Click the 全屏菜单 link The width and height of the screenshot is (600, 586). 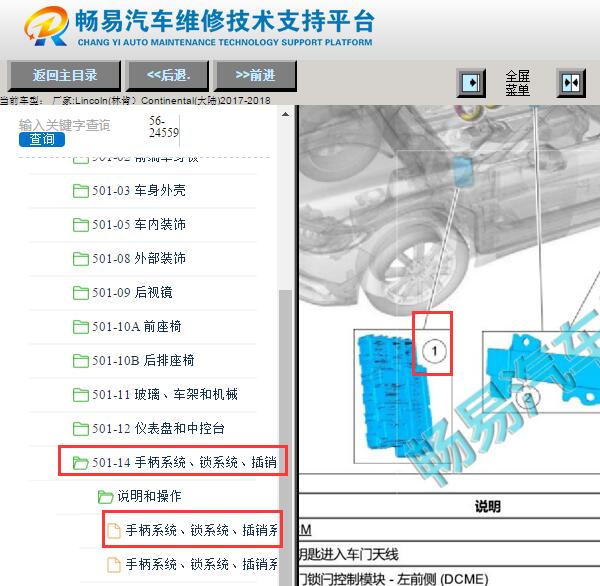[517, 83]
